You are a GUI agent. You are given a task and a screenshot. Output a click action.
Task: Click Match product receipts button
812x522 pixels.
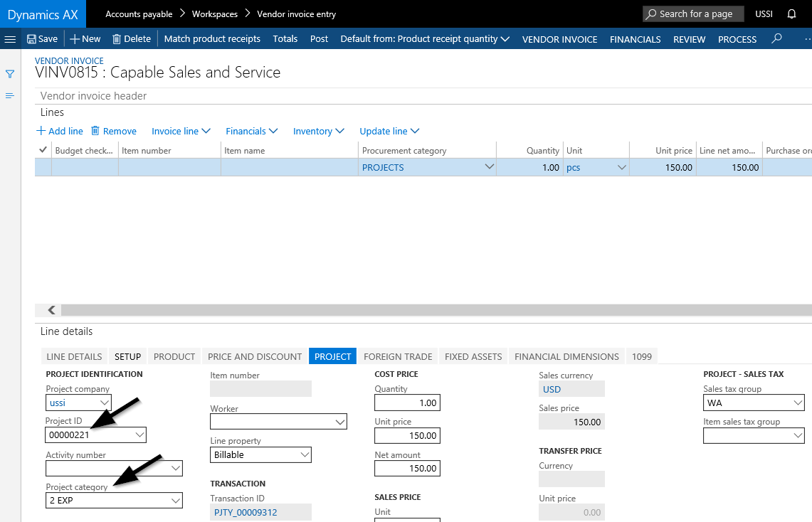(212, 39)
